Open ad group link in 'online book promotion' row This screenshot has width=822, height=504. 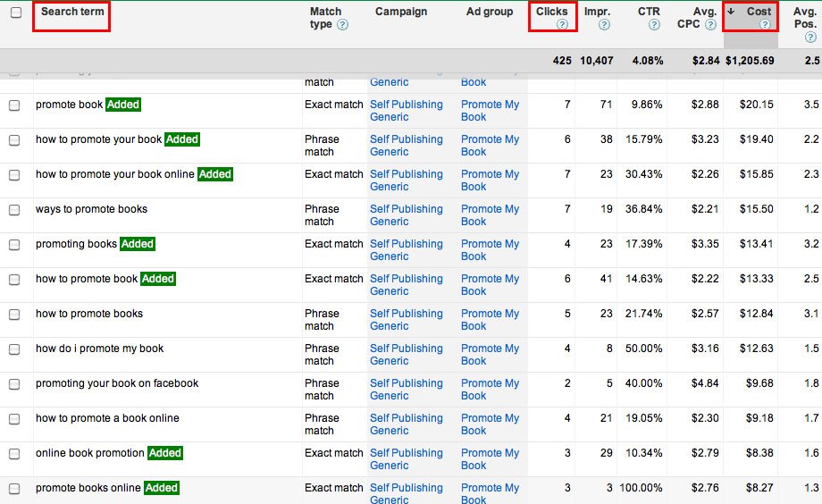pos(490,459)
